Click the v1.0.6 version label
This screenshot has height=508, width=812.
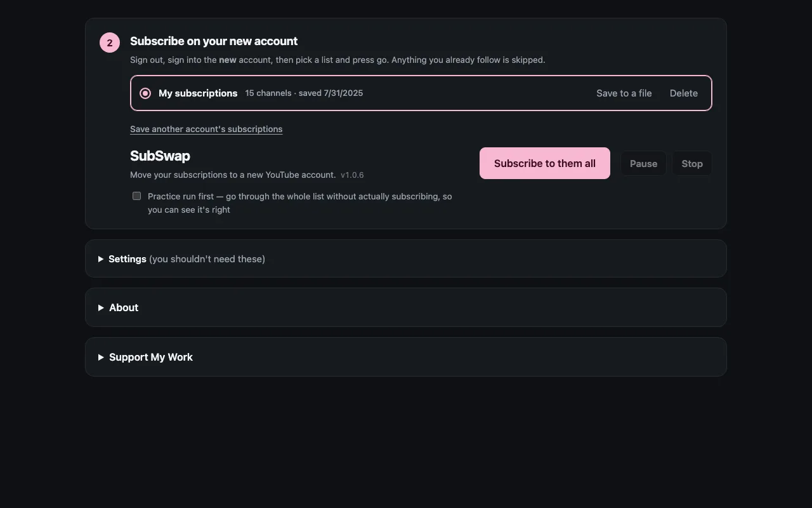tap(352, 175)
